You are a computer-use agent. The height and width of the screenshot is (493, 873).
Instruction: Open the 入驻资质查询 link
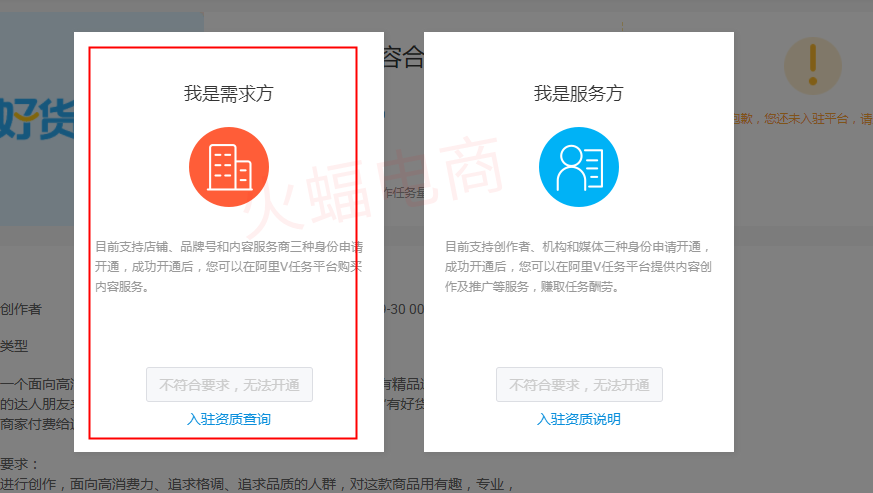[x=228, y=419]
